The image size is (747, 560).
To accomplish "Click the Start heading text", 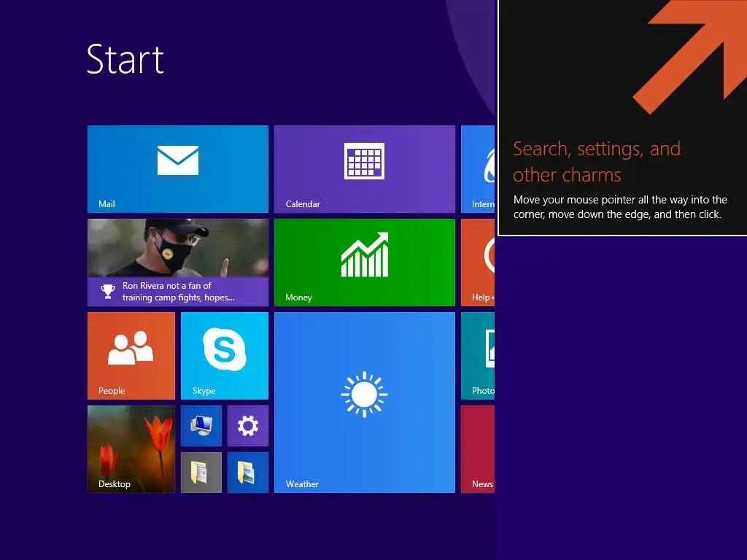I will (x=125, y=59).
